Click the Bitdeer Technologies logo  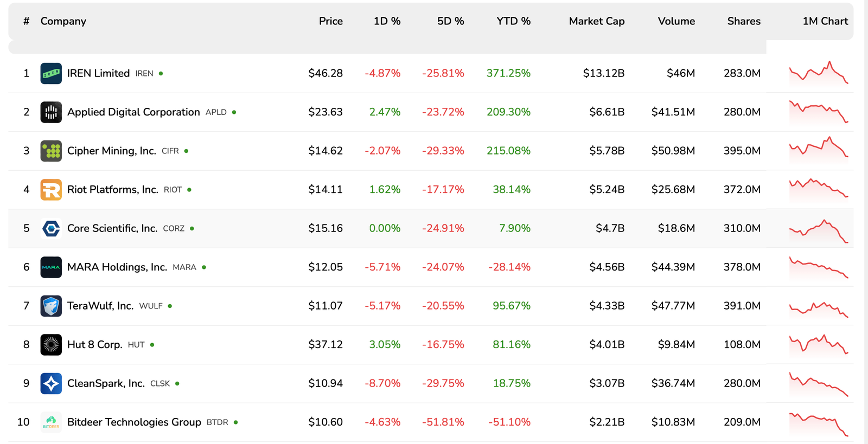point(51,422)
